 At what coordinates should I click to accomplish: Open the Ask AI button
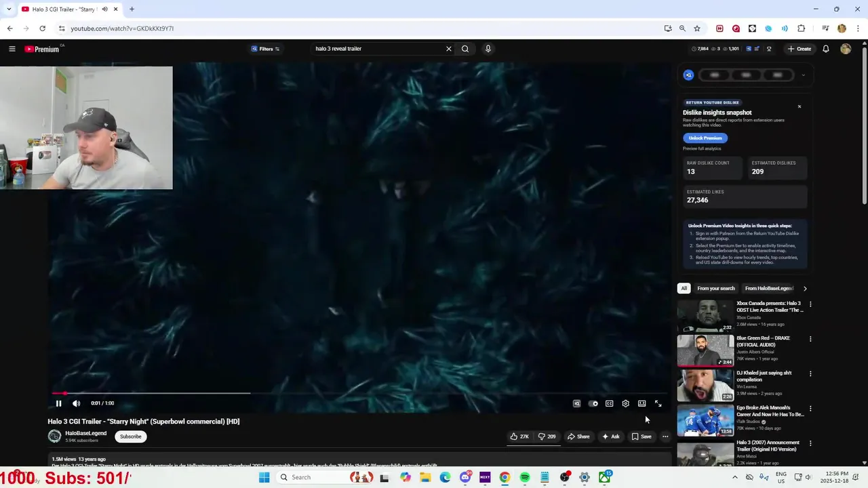[610, 436]
